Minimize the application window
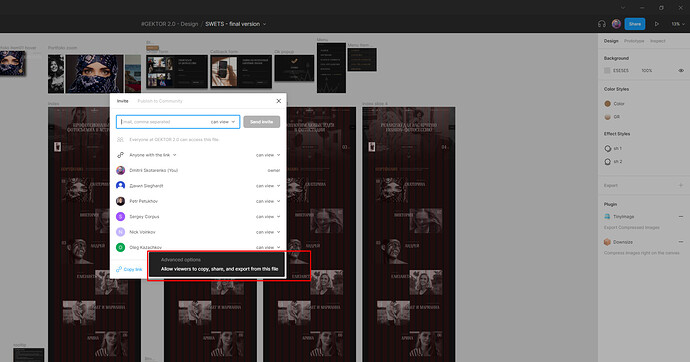690x362 pixels. coord(642,7)
